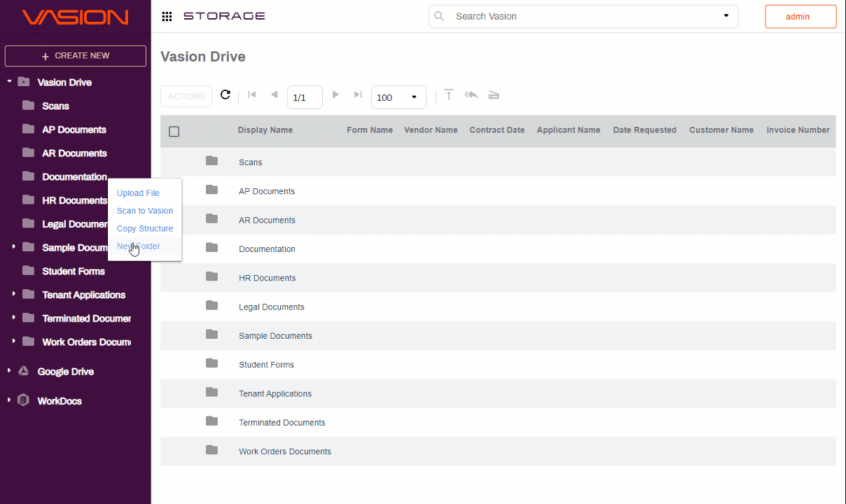Sort by Date Requested column header
846x504 pixels.
click(645, 130)
